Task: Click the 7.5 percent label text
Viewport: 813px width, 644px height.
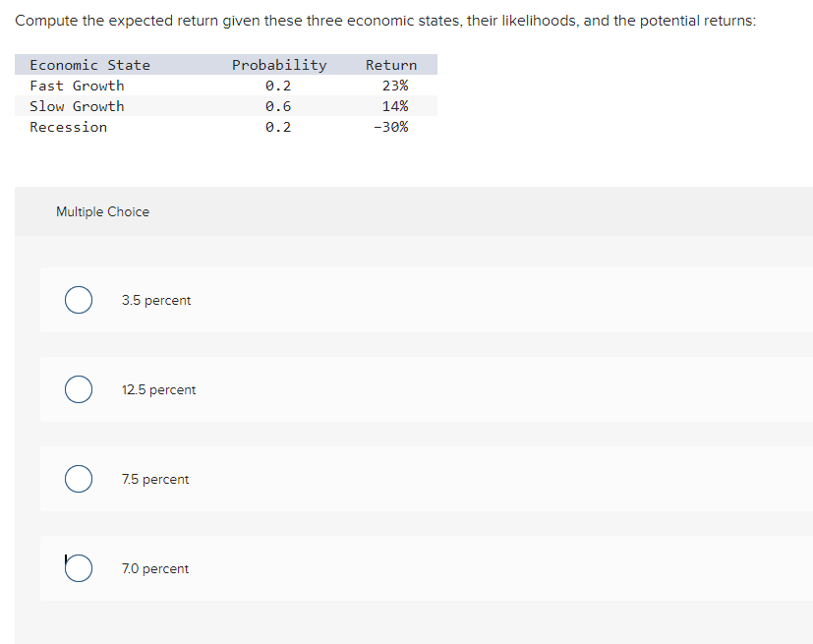Action: (155, 479)
